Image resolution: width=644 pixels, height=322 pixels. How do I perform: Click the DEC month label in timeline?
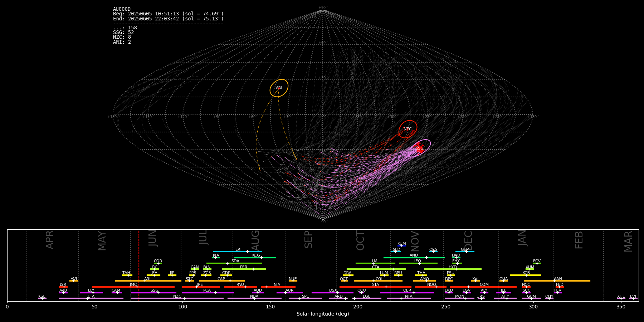click(x=468, y=240)
